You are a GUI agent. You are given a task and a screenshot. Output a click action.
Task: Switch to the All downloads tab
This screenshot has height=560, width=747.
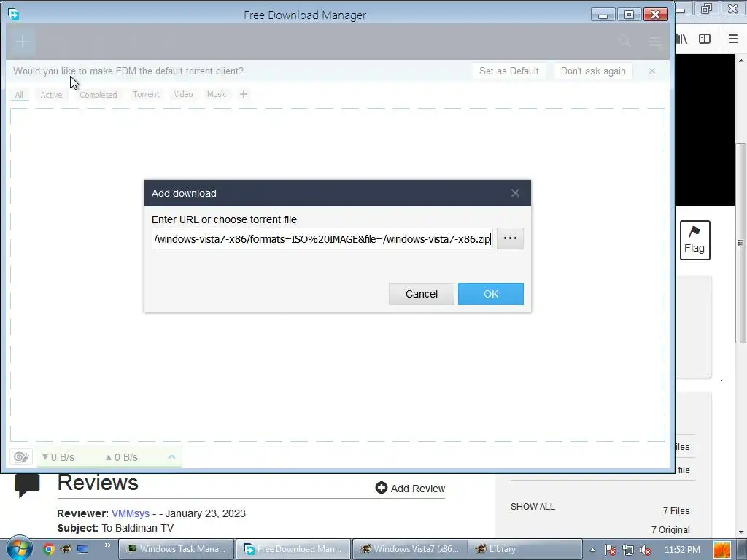point(19,94)
